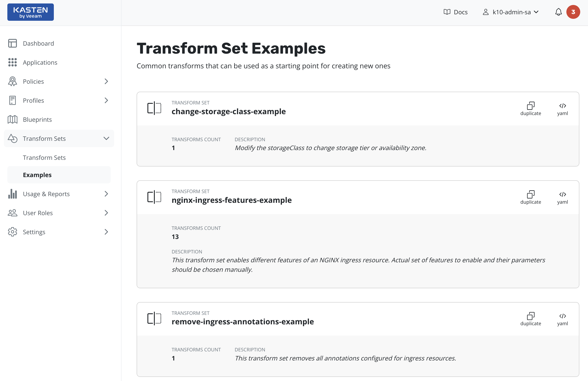
Task: View yaml for remove-ingress-annotations-example
Action: 562,319
